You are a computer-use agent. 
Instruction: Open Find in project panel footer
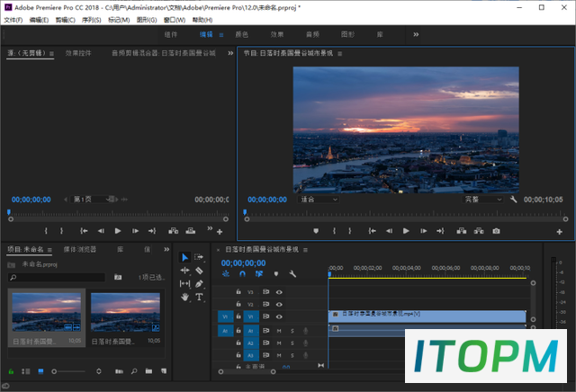click(x=134, y=371)
